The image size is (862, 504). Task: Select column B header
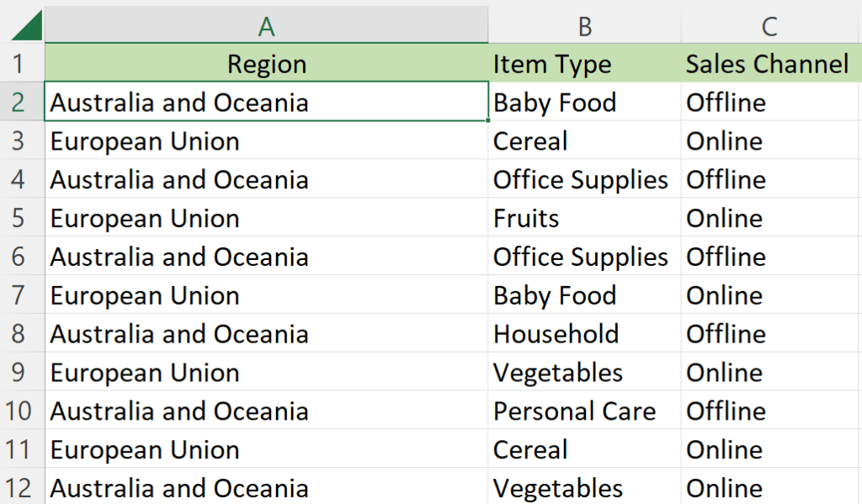tap(584, 24)
